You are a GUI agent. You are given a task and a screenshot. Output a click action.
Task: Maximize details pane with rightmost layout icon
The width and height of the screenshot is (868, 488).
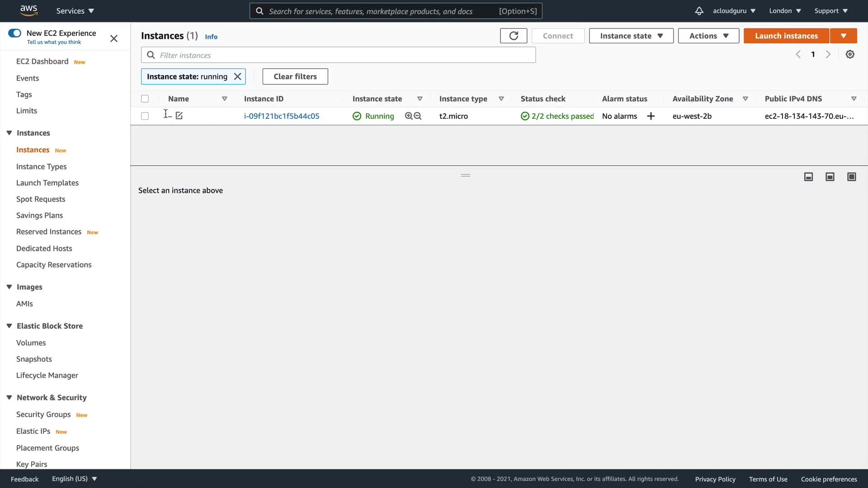pyautogui.click(x=852, y=177)
